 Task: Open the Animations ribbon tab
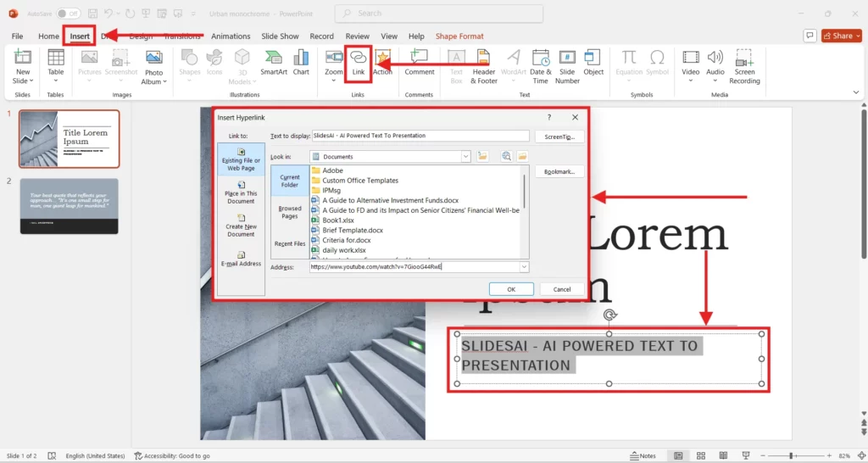[x=231, y=36]
